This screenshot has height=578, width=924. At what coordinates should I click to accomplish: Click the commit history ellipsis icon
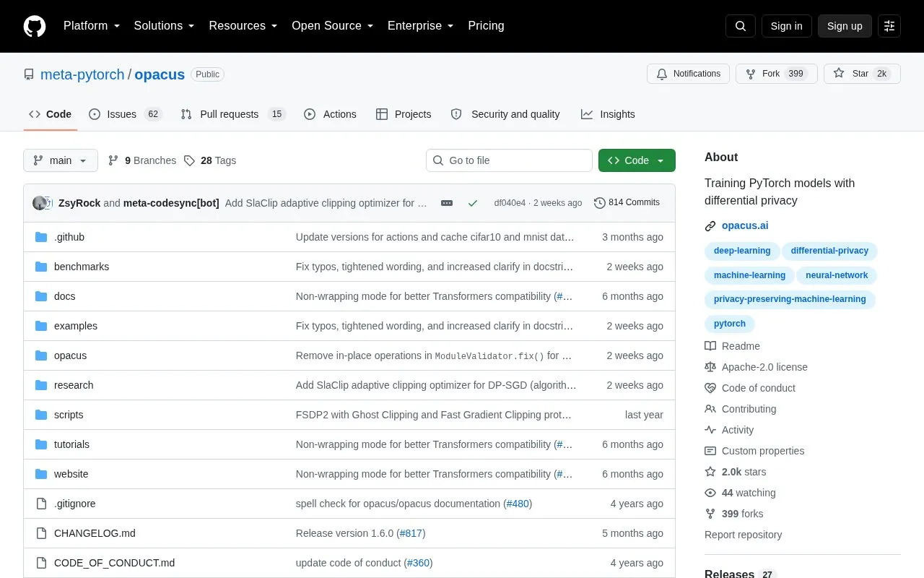(447, 203)
